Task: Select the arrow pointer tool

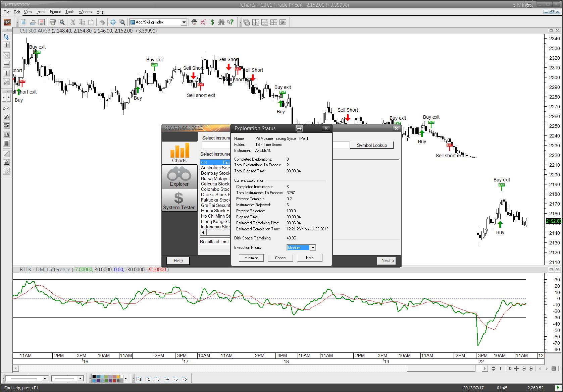Action: [x=6, y=37]
